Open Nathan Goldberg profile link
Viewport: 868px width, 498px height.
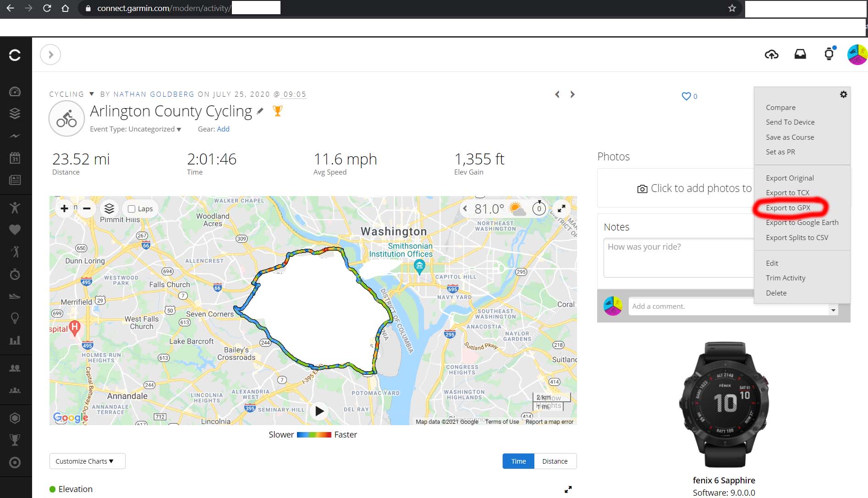[154, 94]
